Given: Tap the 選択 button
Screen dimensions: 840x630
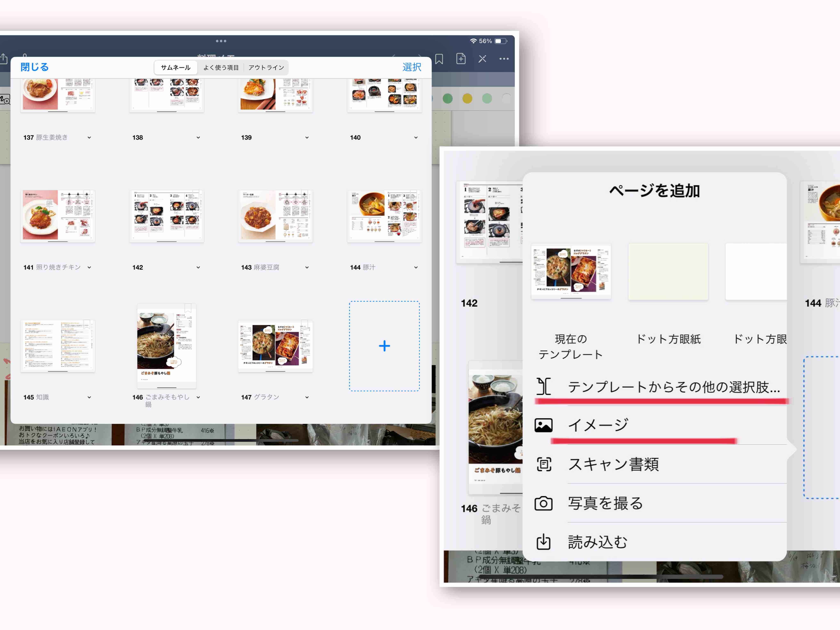Looking at the screenshot, I should [412, 67].
